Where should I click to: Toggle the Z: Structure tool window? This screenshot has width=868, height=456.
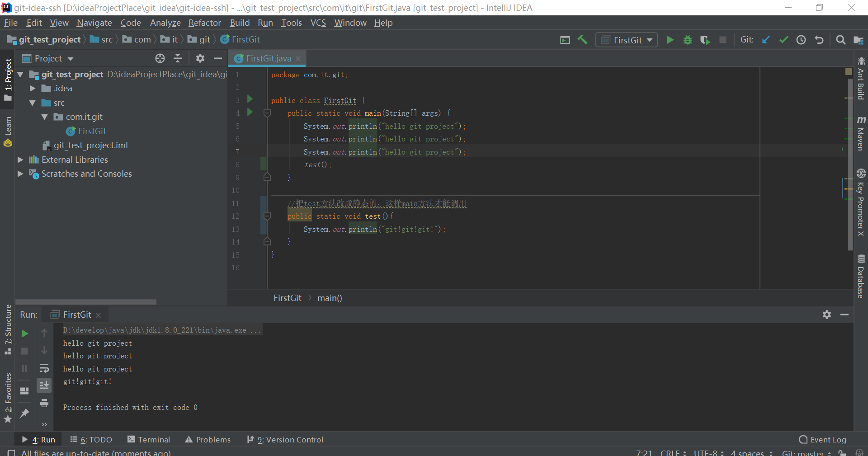tap(8, 329)
